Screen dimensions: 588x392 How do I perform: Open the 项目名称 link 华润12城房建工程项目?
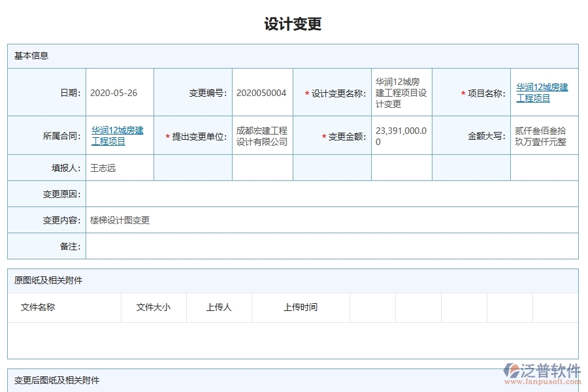[x=542, y=91]
